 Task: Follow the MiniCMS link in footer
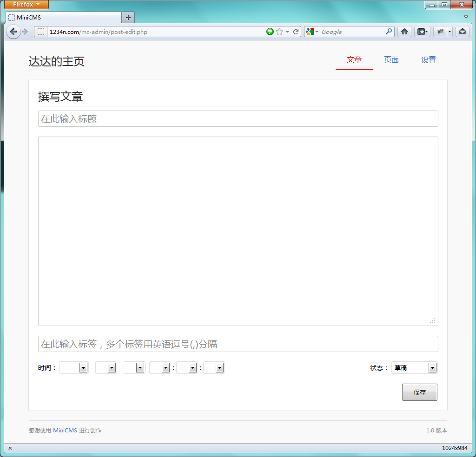coord(65,431)
